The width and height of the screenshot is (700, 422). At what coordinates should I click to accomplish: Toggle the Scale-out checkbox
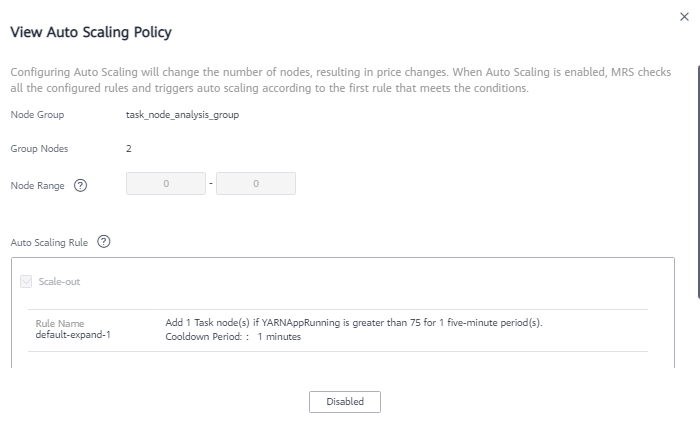26,282
